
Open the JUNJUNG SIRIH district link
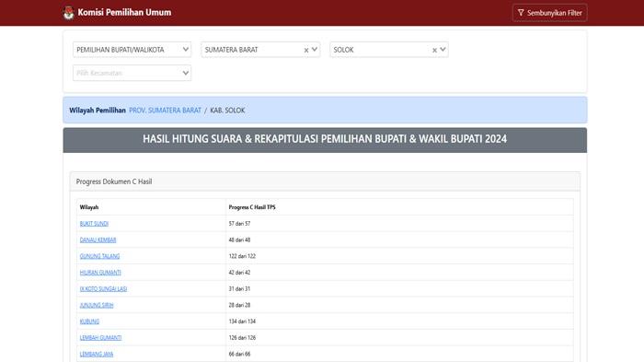tap(97, 305)
